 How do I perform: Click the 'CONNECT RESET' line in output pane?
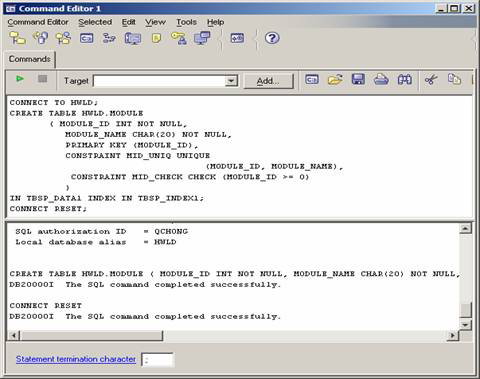point(45,306)
